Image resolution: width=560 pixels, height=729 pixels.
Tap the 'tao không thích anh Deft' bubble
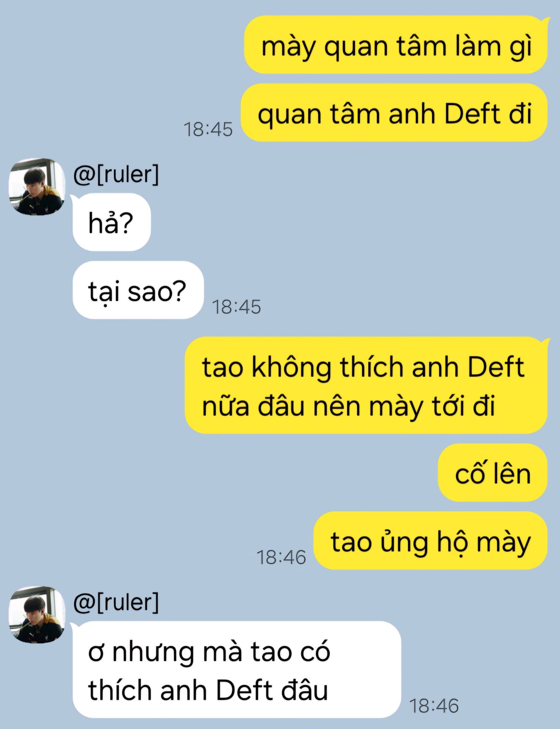tap(366, 385)
